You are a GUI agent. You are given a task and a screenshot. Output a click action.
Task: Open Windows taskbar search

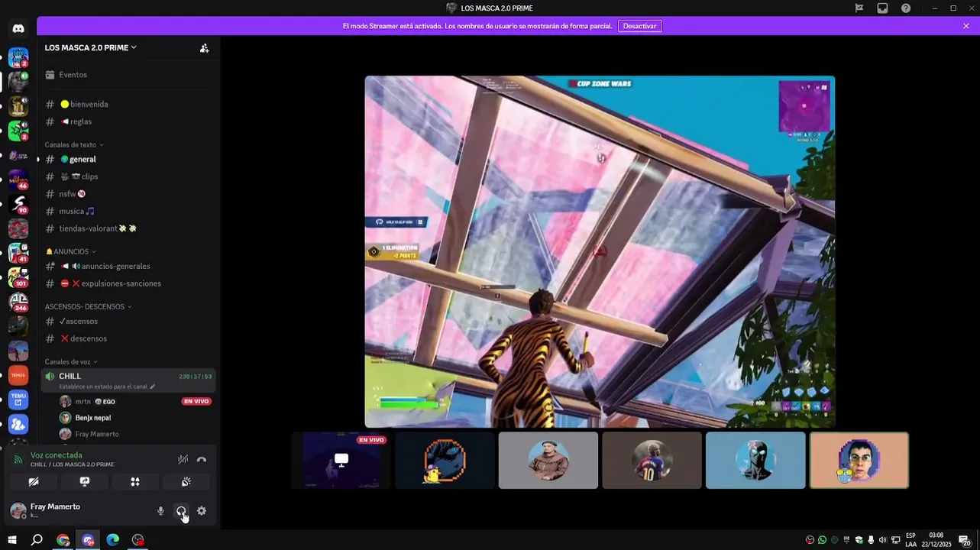(37, 540)
